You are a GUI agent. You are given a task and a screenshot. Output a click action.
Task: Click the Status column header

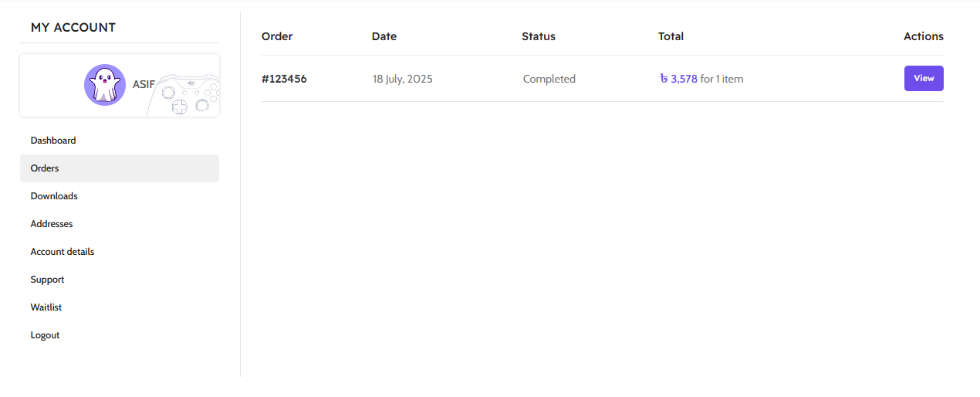pos(539,36)
